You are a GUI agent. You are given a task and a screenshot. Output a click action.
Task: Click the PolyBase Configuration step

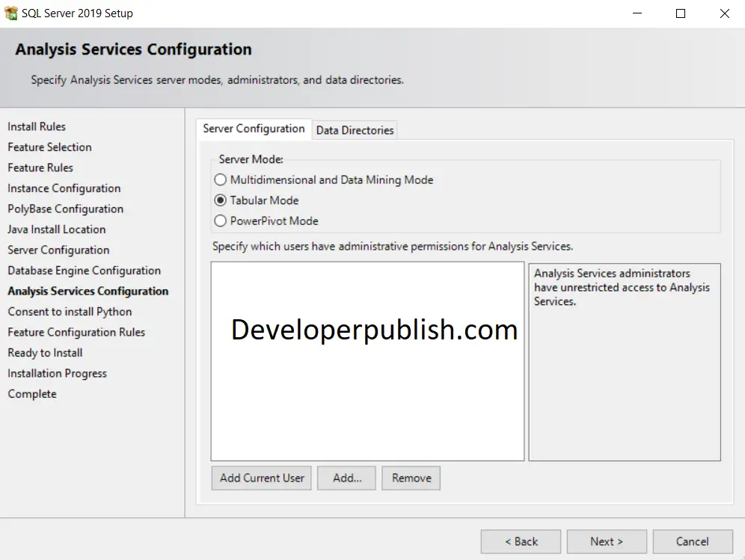point(66,209)
